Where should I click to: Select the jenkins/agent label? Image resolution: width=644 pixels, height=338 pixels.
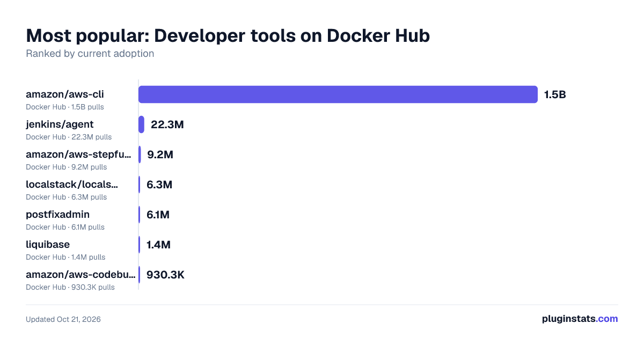pos(60,124)
